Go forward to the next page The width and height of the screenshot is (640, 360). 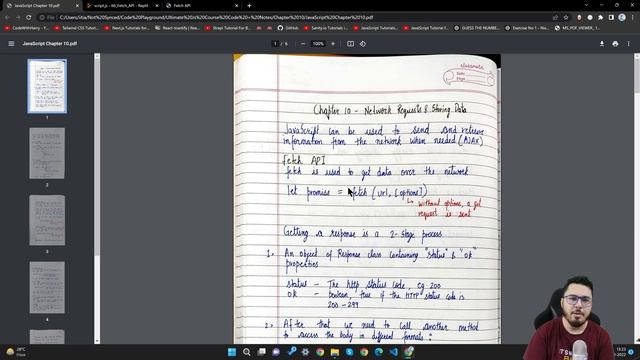(18, 18)
